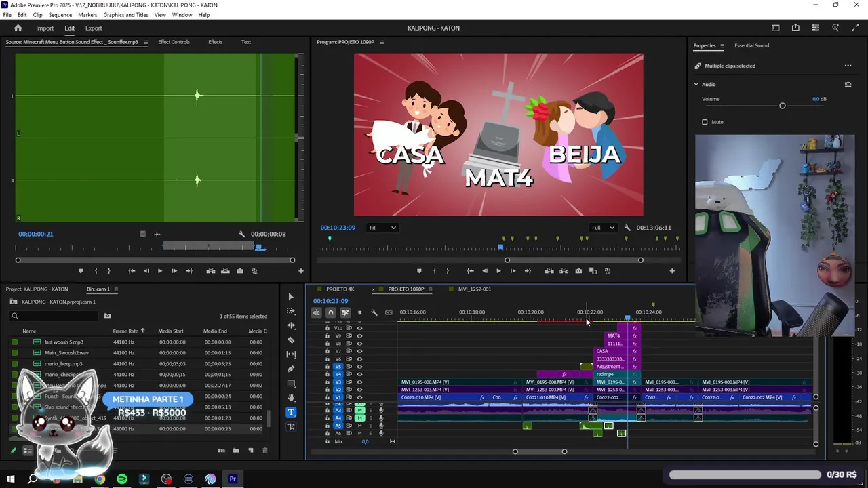Open the Program monitor button editor plus
This screenshot has height=488, width=868.
click(x=672, y=271)
